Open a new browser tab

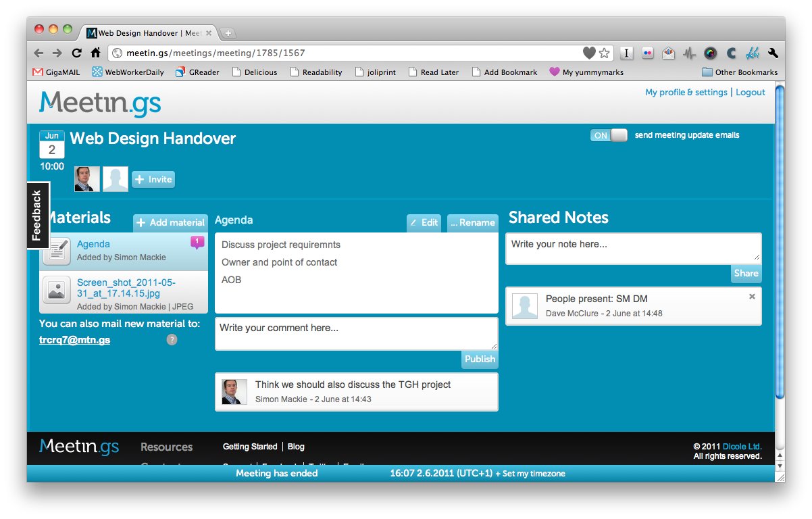pos(228,33)
